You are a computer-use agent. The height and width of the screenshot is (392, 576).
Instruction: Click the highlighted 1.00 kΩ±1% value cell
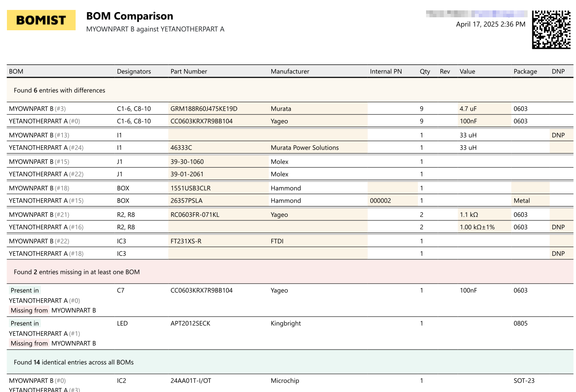[477, 227]
